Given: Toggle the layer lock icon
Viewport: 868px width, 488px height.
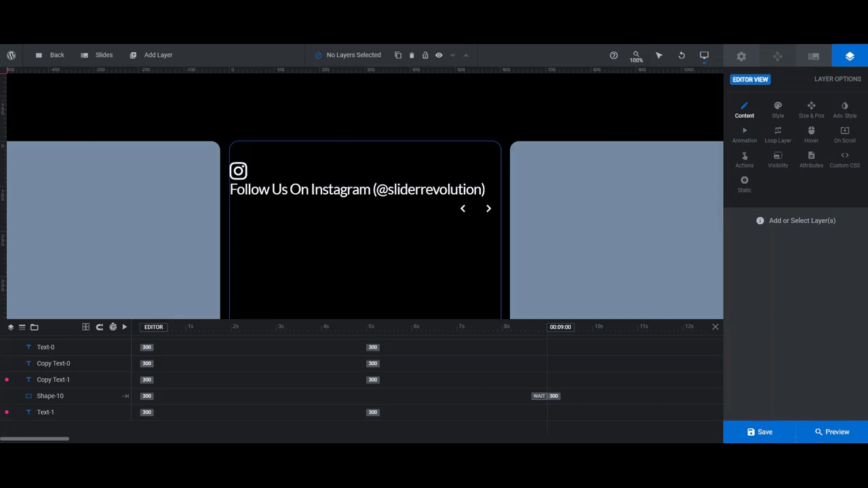Looking at the screenshot, I should (425, 55).
